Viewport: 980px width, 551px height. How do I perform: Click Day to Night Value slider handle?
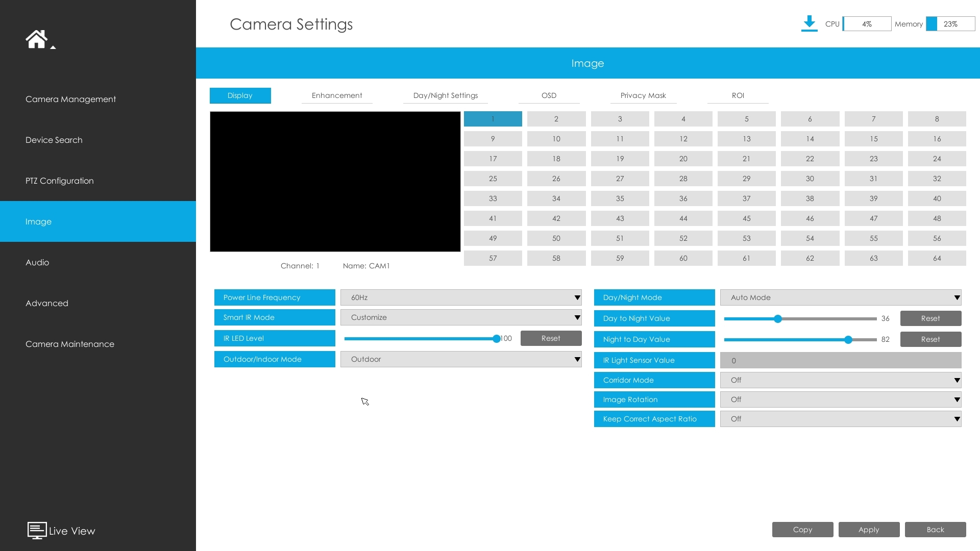point(778,319)
